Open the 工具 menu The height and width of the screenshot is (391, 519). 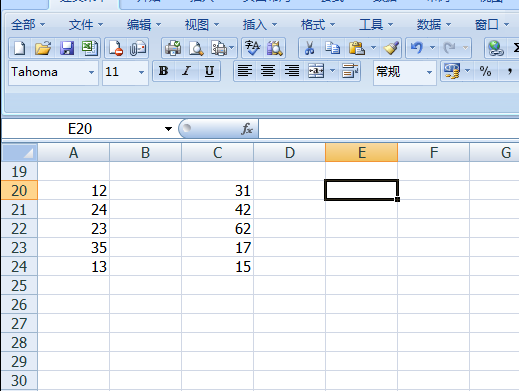(x=376, y=24)
